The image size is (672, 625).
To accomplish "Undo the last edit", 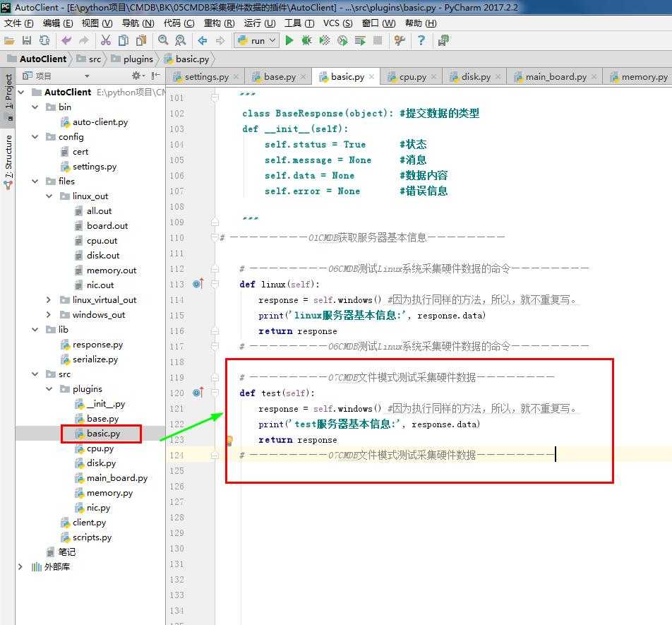I will (66, 41).
